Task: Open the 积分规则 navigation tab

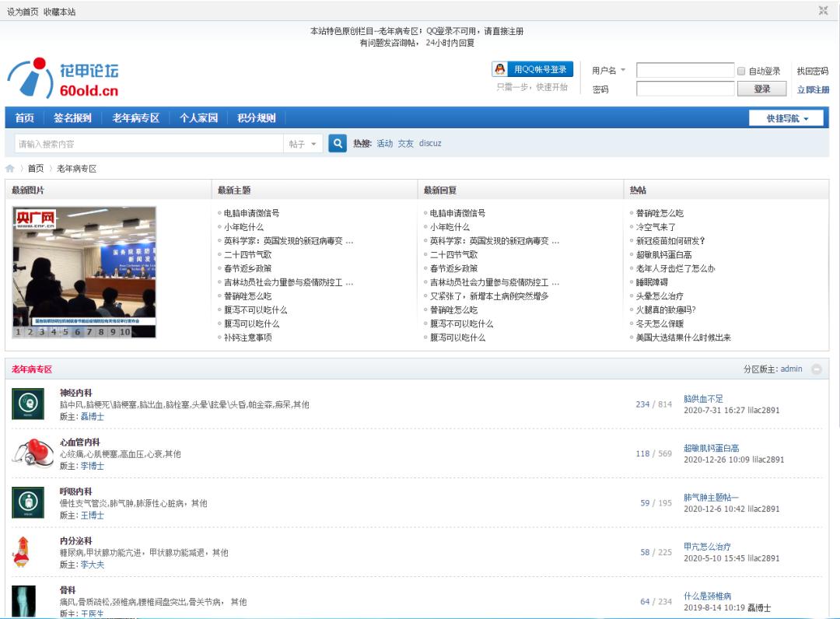Action: [257, 117]
